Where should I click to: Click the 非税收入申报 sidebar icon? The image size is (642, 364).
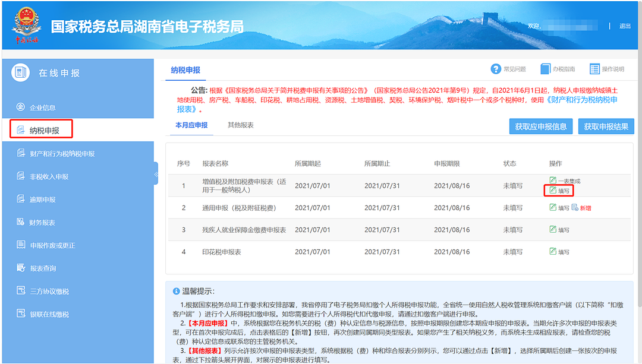tap(20, 176)
